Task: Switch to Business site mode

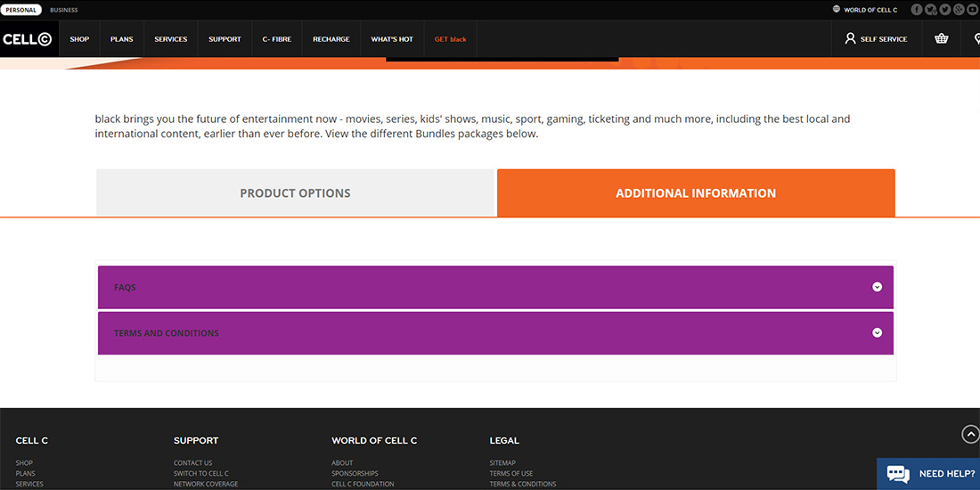Action: pos(64,10)
